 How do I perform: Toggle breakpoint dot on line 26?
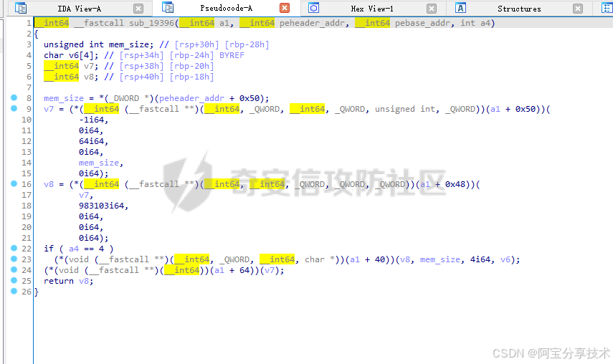tap(14, 291)
